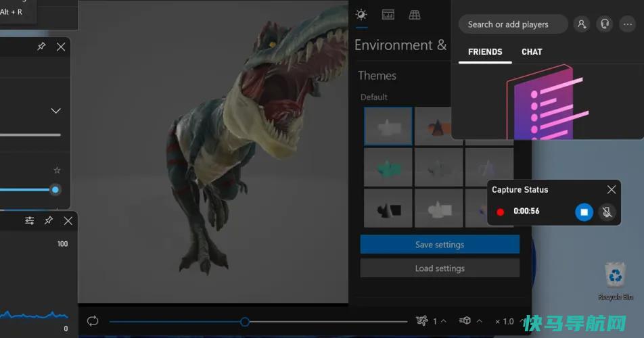This screenshot has height=338, width=644.
Task: Pin the performance widget
Action: pos(49,220)
